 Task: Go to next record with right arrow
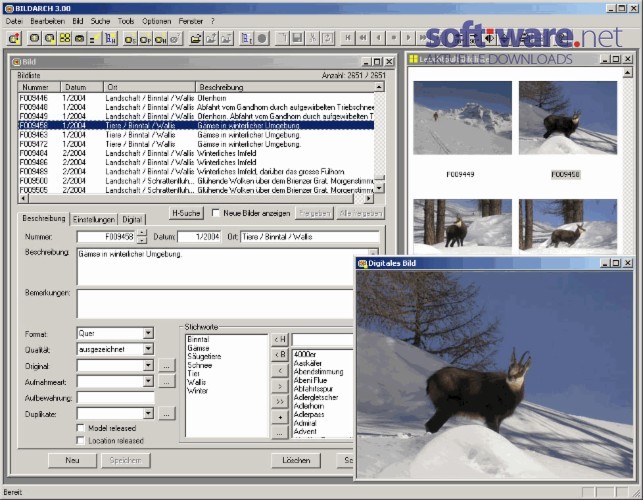click(408, 38)
